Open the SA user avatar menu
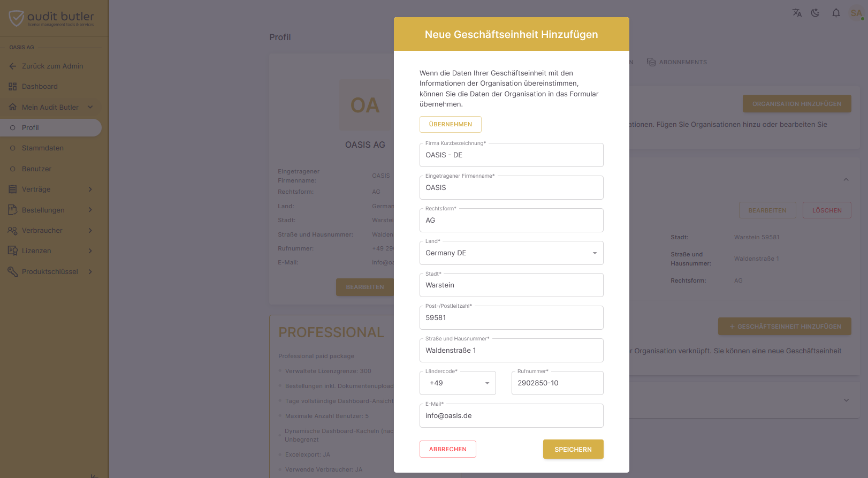The height and width of the screenshot is (478, 868). (x=856, y=13)
